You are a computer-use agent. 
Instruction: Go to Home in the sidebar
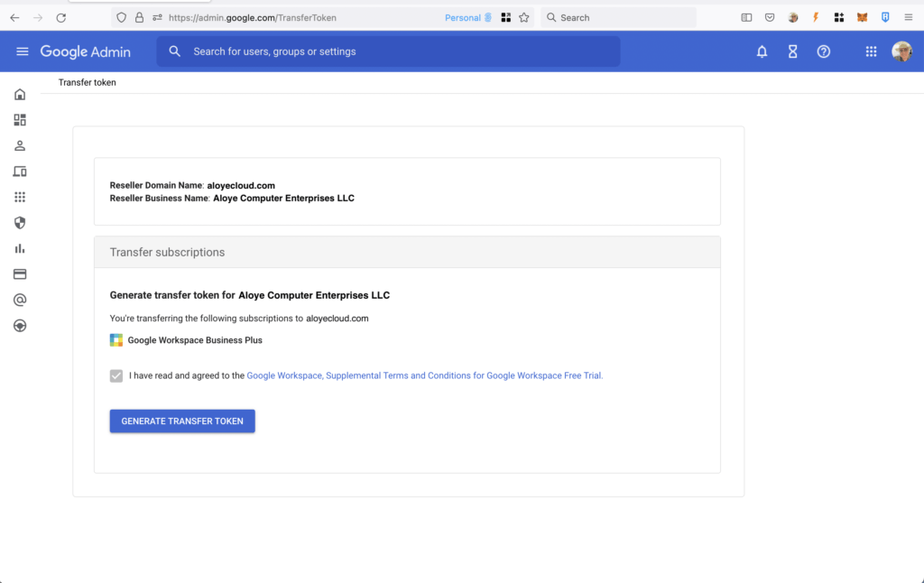tap(20, 95)
